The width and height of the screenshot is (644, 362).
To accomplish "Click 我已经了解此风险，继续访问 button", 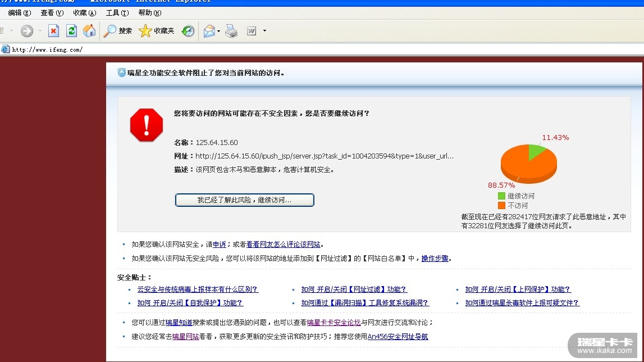I will point(244,200).
